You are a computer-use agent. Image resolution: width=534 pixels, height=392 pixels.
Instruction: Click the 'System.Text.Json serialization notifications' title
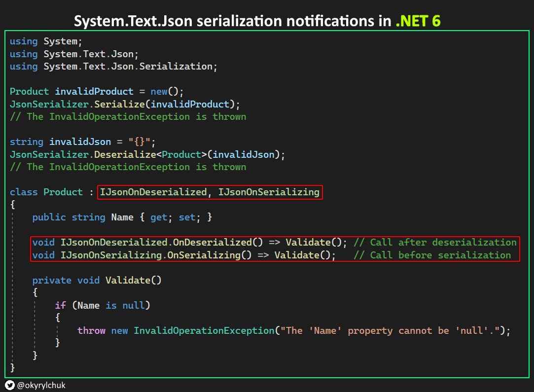tap(233, 21)
